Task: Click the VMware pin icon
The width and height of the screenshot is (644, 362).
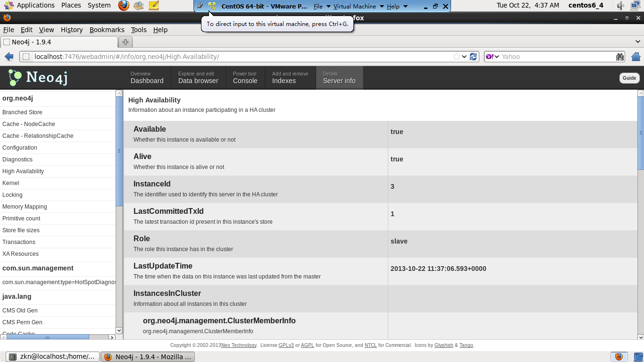Action: (x=200, y=6)
